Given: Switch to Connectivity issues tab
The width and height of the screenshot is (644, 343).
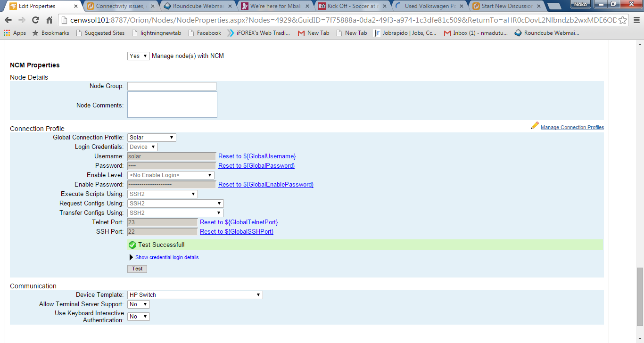Looking at the screenshot, I should tap(121, 6).
